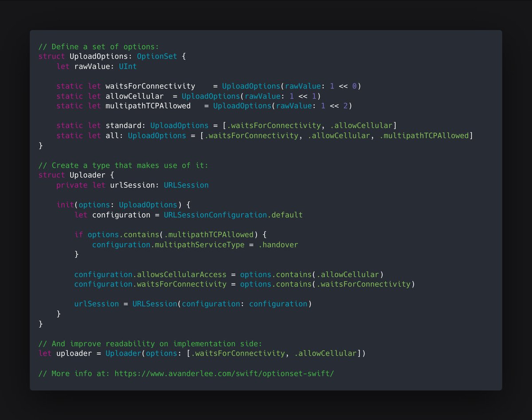Click the handover multipathServiceType value
The image size is (532, 420).
pyautogui.click(x=284, y=244)
